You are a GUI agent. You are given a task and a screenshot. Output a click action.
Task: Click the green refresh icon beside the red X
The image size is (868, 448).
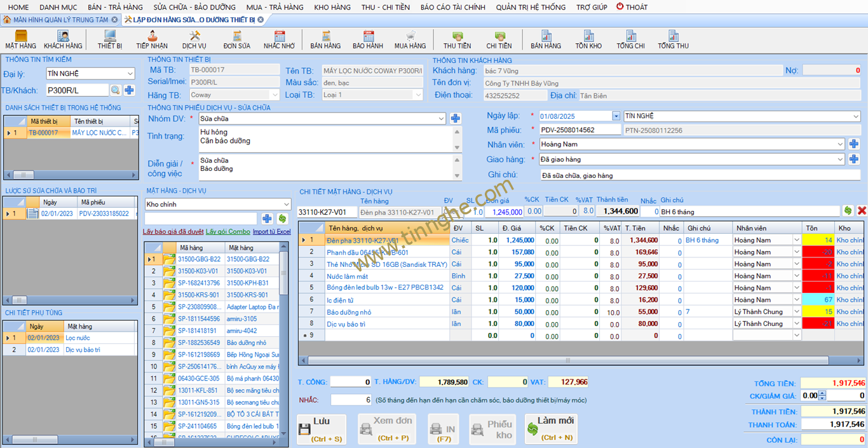[x=848, y=211]
